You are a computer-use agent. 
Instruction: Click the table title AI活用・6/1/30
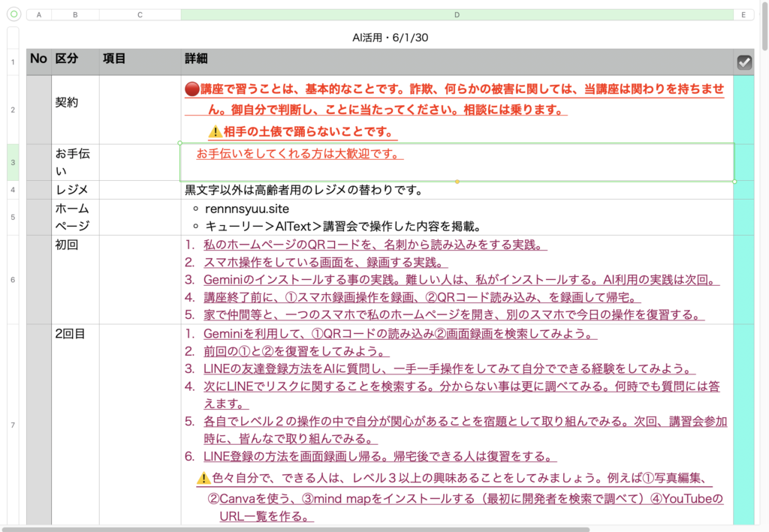(x=391, y=37)
